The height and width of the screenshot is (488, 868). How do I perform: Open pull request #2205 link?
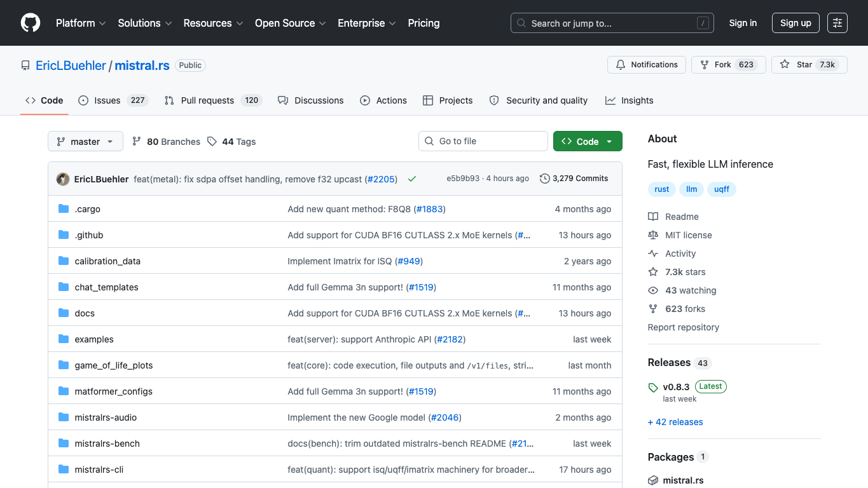tap(382, 179)
